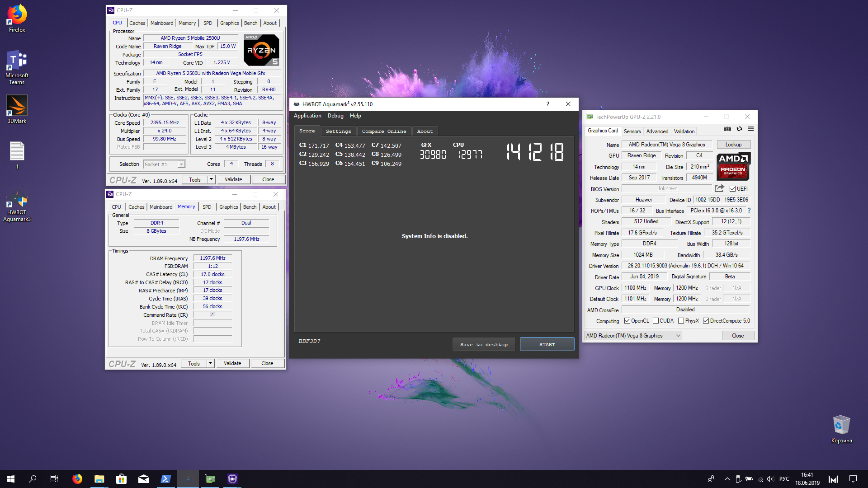Image resolution: width=868 pixels, height=488 pixels.
Task: Open Microsoft Store from taskbar
Action: [x=121, y=479]
